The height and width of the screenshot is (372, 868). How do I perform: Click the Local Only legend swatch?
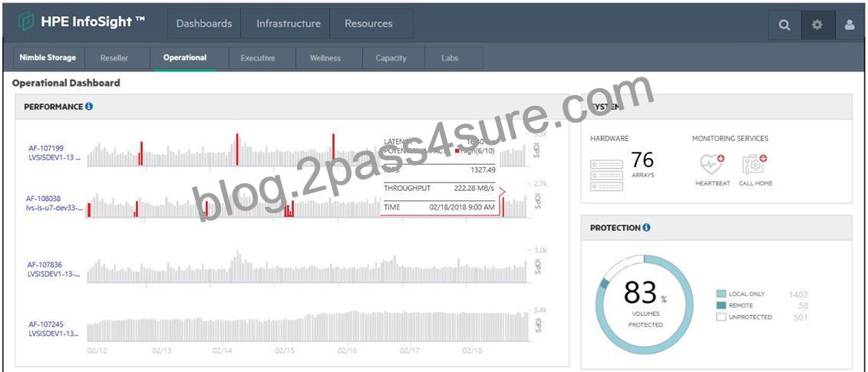(x=720, y=294)
